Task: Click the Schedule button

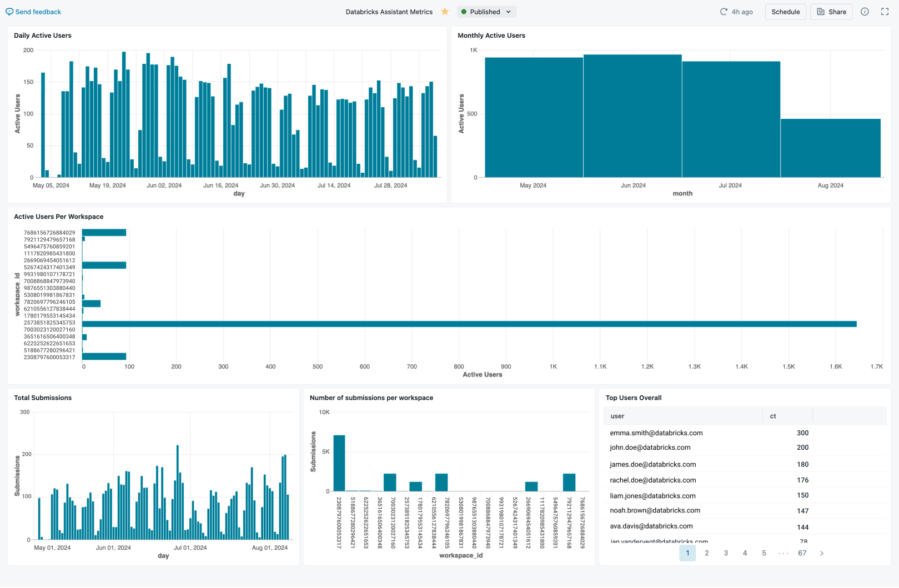Action: pos(785,11)
